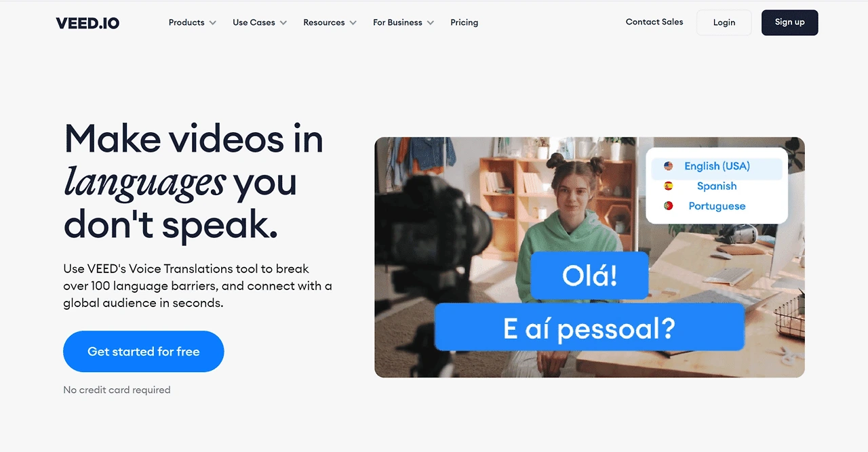The image size is (868, 452).
Task: Go to the Pricing page
Action: pos(464,22)
